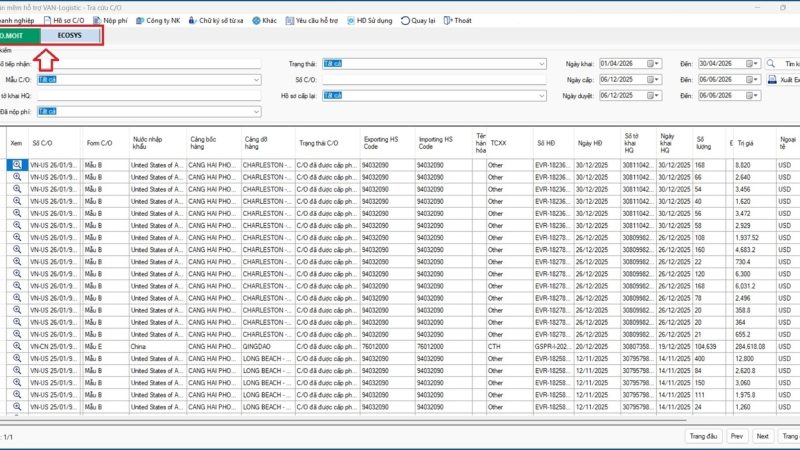The width and height of the screenshot is (800, 450).
Task: Open Chữ ký số từ xa tool
Action: click(216, 20)
